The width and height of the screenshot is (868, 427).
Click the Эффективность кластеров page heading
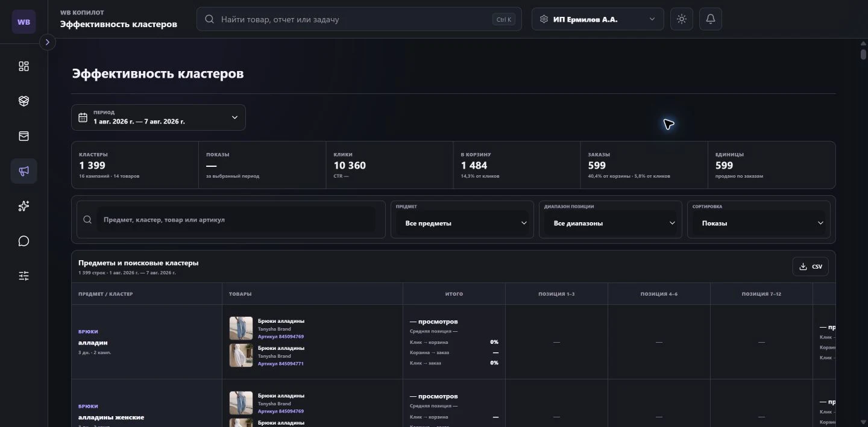pos(158,74)
